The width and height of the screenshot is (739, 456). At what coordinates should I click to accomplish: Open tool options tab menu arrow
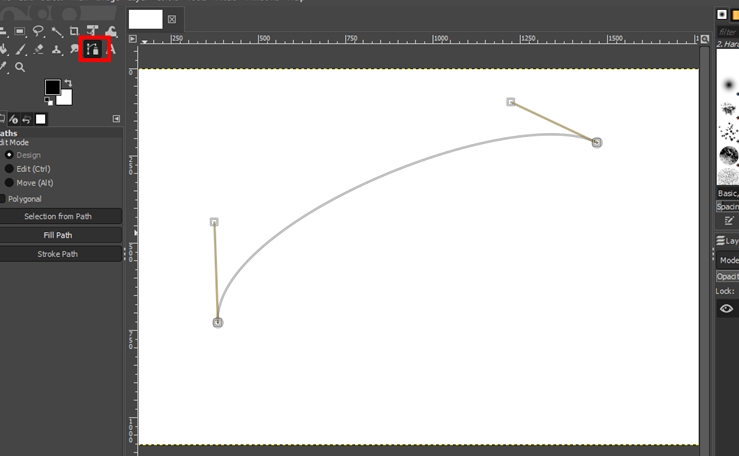pyautogui.click(x=116, y=119)
